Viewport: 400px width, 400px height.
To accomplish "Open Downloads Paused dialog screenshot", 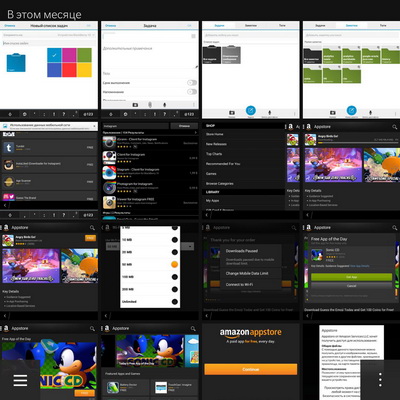I will [251, 272].
